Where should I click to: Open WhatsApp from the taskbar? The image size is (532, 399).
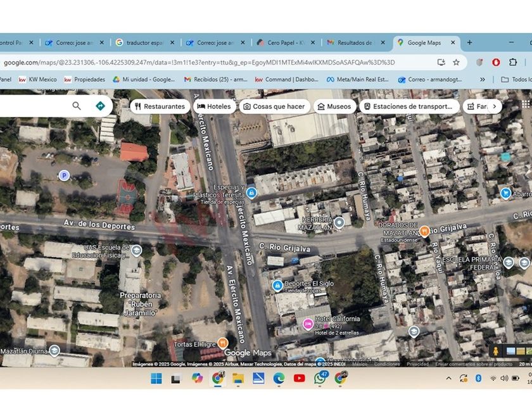(320, 378)
